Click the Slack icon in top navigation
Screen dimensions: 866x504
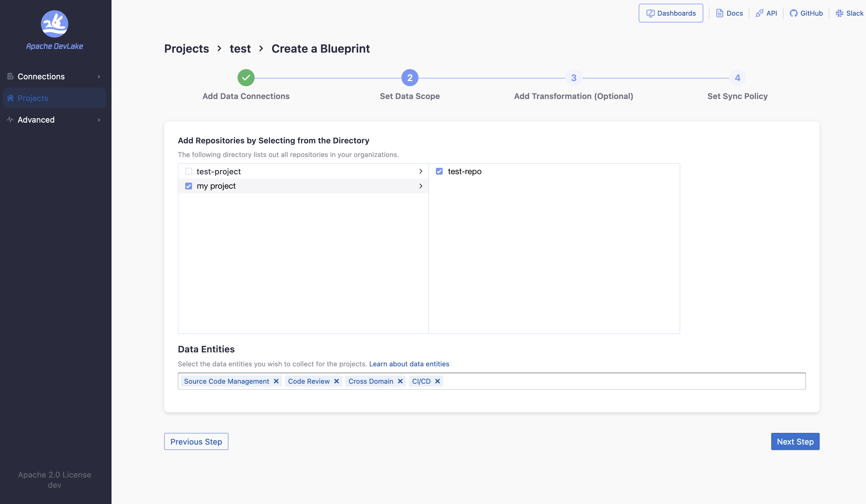click(x=839, y=13)
